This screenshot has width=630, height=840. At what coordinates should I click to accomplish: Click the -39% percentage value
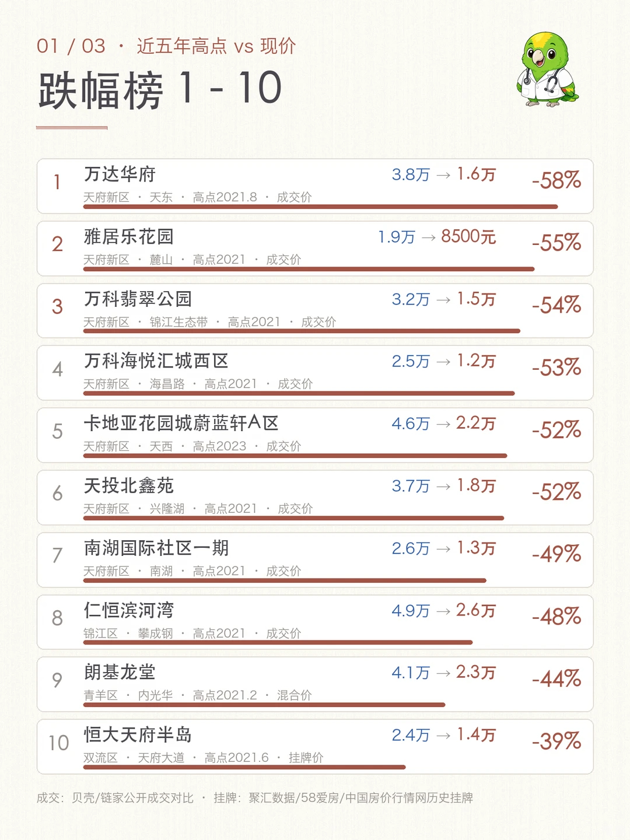[556, 741]
